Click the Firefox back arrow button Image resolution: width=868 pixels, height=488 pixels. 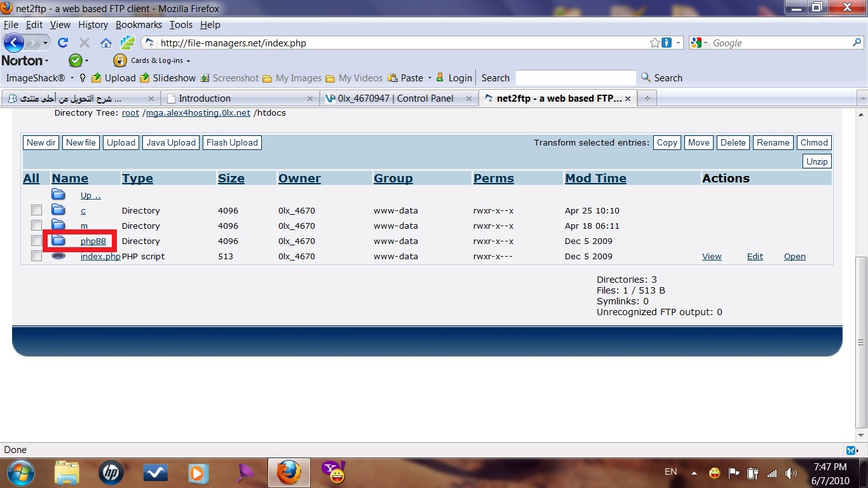14,43
